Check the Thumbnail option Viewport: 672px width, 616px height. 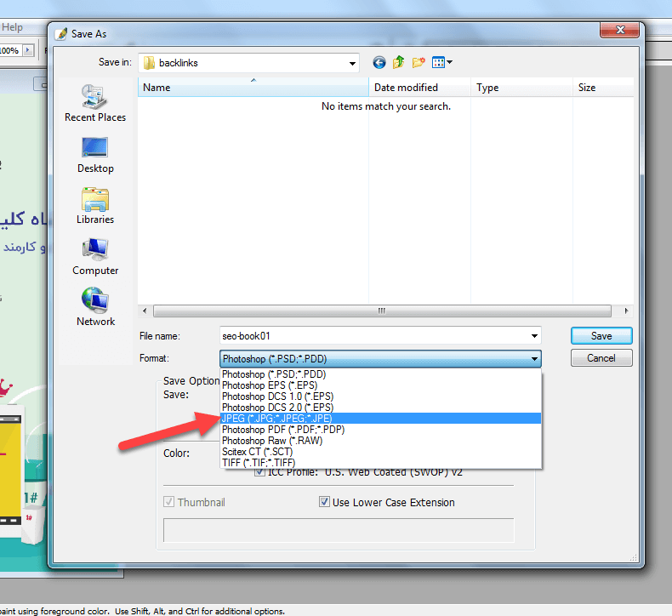point(169,502)
